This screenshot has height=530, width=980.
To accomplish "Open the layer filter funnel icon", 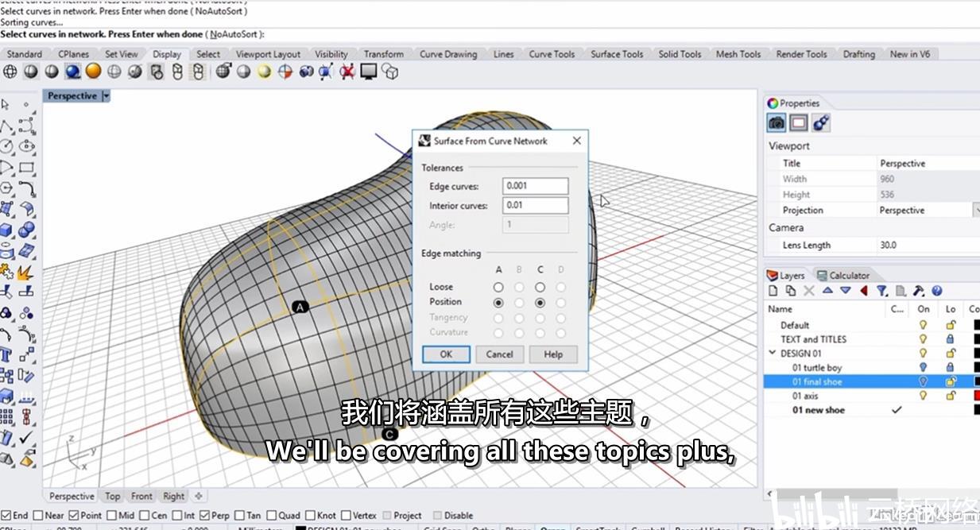I will (x=881, y=291).
